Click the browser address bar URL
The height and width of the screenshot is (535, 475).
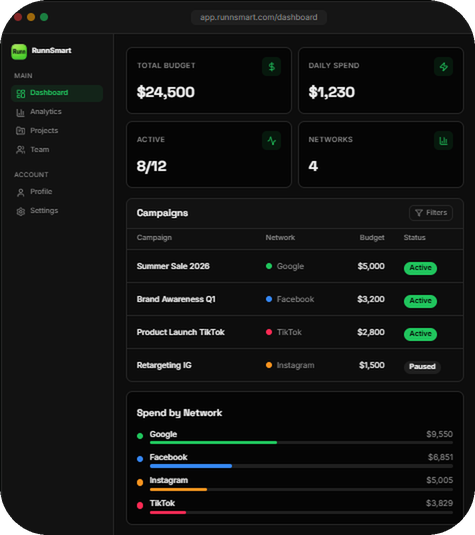[x=259, y=17]
